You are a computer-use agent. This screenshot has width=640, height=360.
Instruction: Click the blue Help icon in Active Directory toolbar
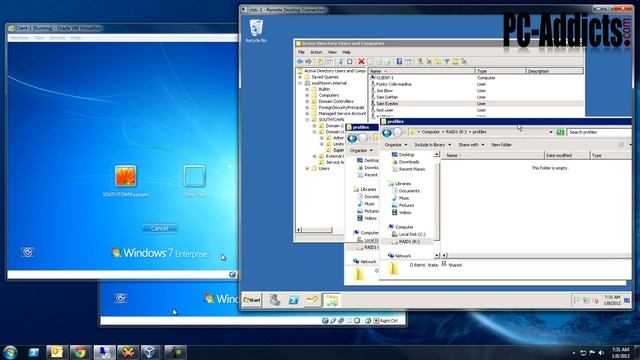pyautogui.click(x=399, y=62)
